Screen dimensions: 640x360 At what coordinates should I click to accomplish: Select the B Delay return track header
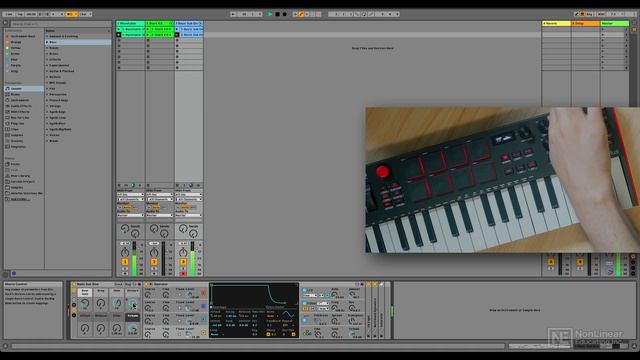[x=585, y=24]
